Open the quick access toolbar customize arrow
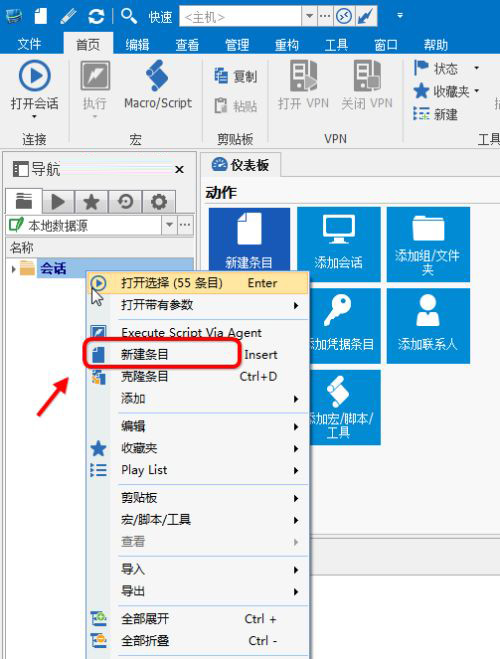Screen dimensions: 500x659 [x=400, y=16]
